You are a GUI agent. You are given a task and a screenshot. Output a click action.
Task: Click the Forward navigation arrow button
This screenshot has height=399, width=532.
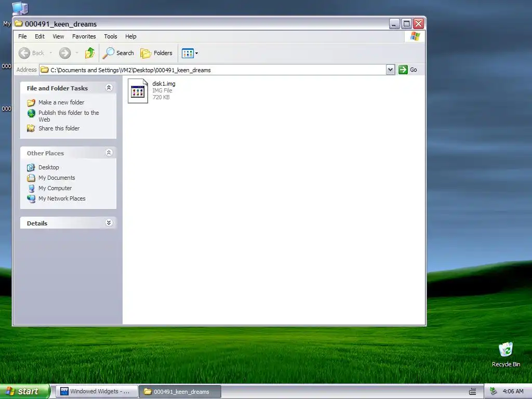[65, 53]
